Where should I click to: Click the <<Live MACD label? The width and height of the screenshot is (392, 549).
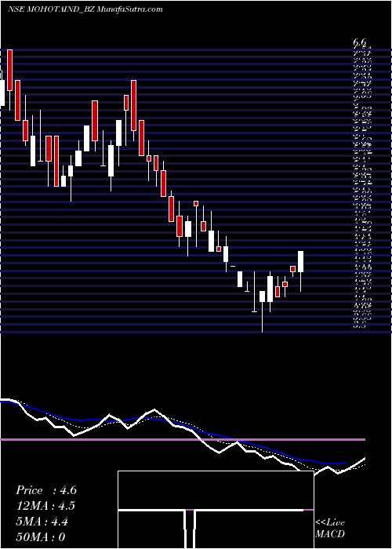pyautogui.click(x=330, y=529)
